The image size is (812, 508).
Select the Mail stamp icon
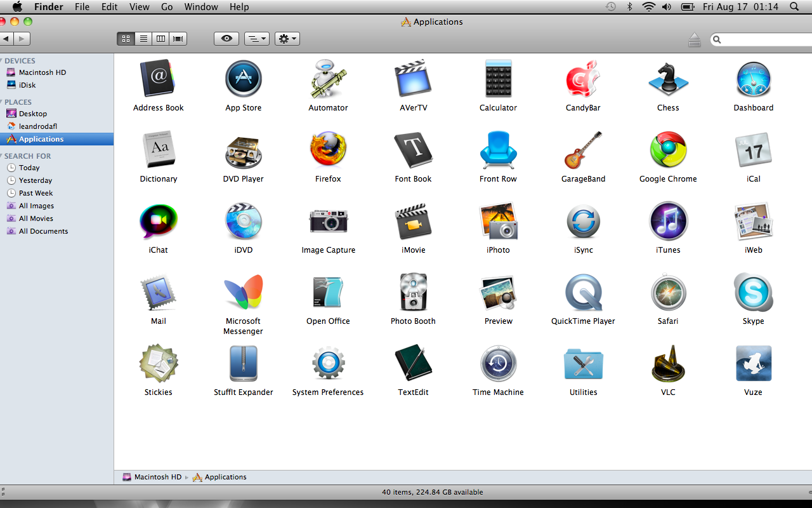(x=158, y=292)
